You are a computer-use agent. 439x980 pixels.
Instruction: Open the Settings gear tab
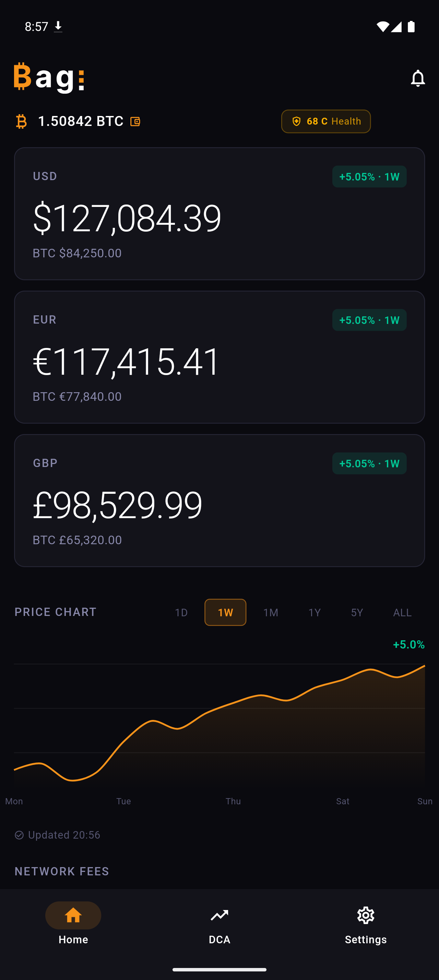[x=366, y=923]
